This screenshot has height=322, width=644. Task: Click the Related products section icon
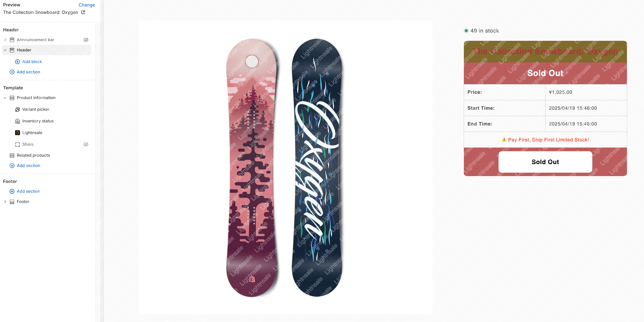12,155
